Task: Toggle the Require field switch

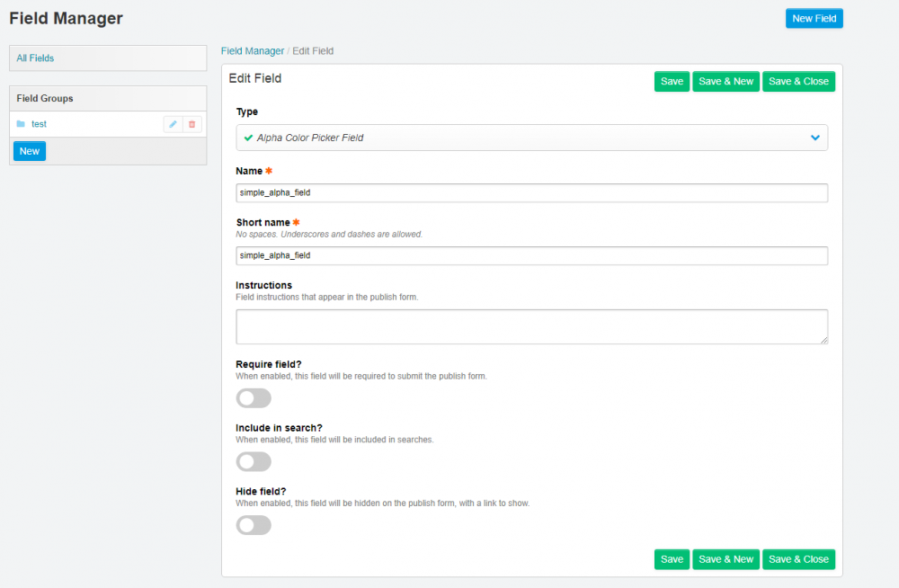Action: point(253,398)
